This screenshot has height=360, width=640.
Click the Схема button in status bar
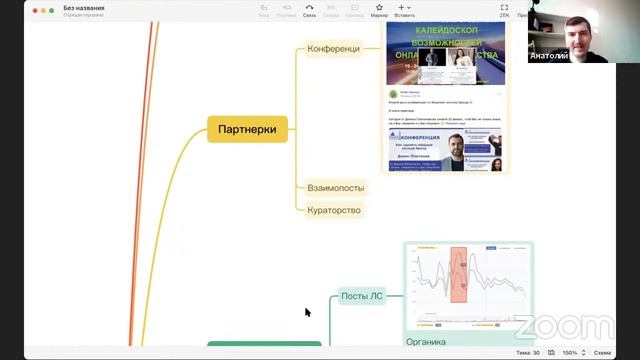click(602, 353)
